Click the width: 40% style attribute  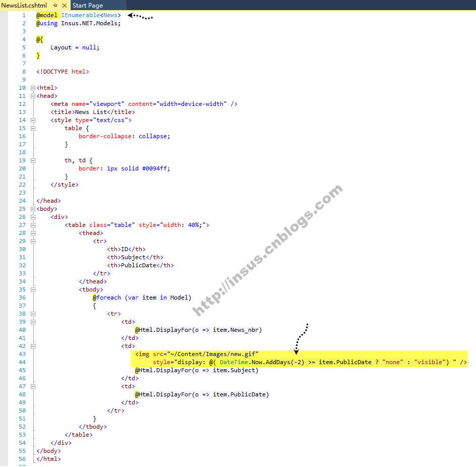point(173,225)
